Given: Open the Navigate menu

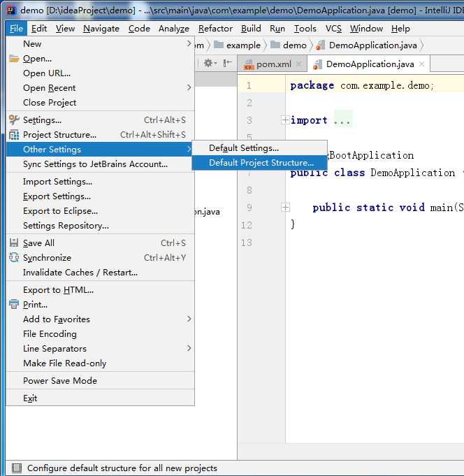Looking at the screenshot, I should 101,29.
